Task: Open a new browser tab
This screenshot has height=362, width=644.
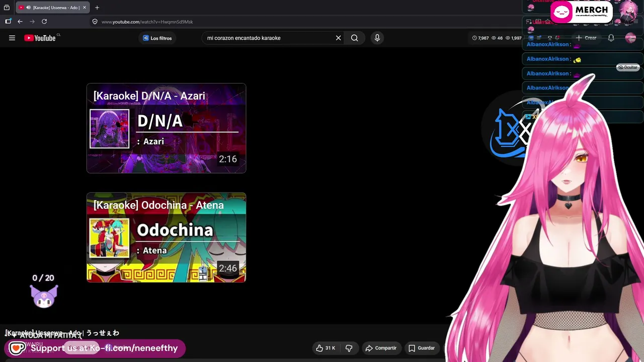Action: [x=97, y=8]
